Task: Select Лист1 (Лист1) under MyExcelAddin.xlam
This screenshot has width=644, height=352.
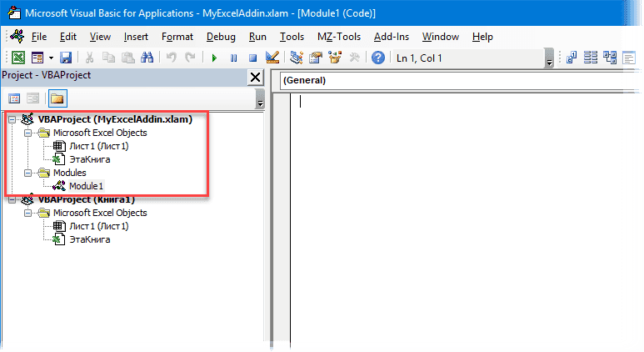Action: [99, 146]
